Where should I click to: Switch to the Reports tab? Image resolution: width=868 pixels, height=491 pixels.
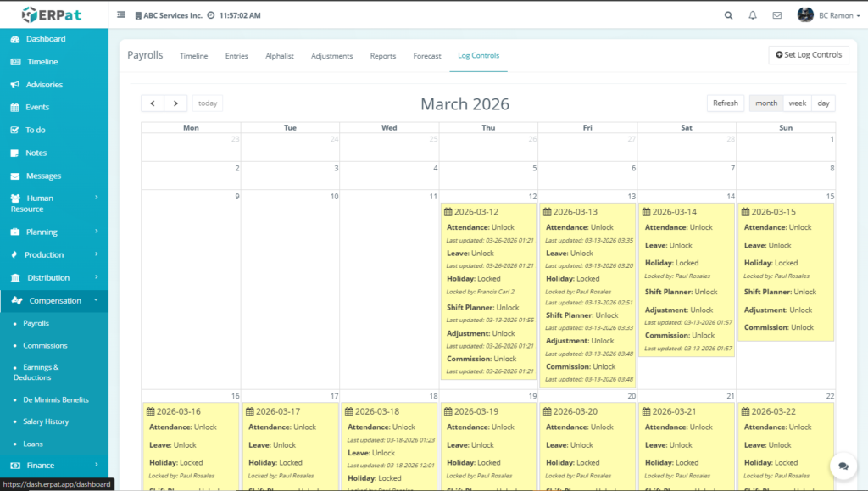[383, 56]
